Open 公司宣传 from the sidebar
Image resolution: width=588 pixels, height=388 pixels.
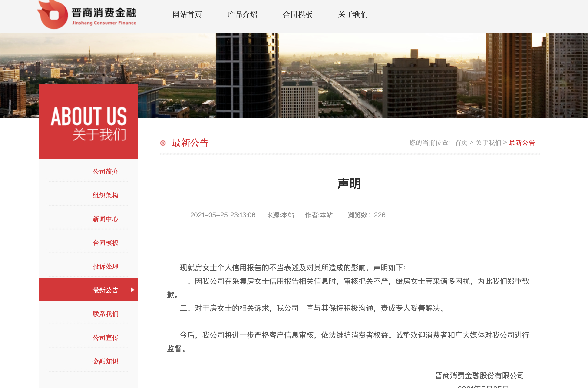click(x=106, y=337)
